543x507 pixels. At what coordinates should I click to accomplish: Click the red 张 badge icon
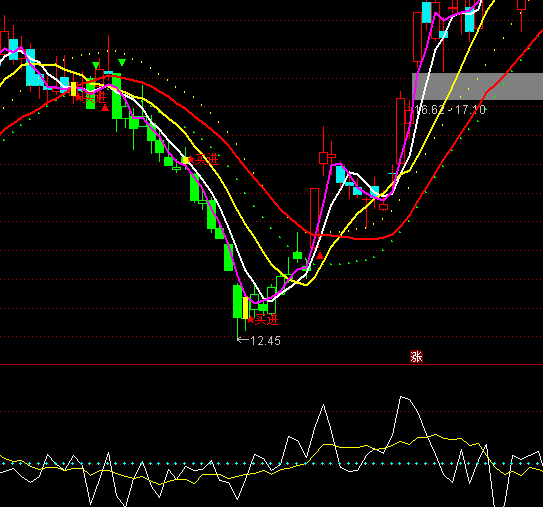click(x=416, y=356)
